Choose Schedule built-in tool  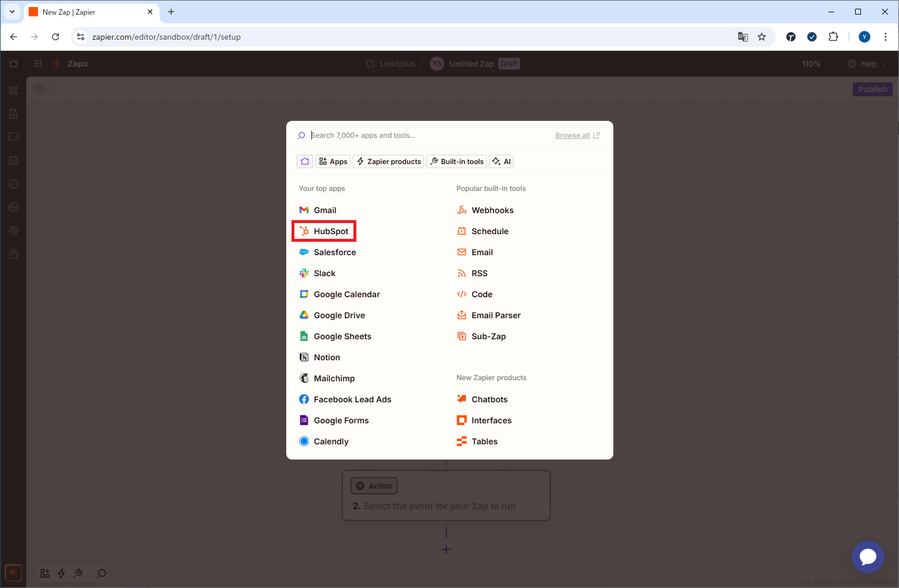(x=483, y=231)
